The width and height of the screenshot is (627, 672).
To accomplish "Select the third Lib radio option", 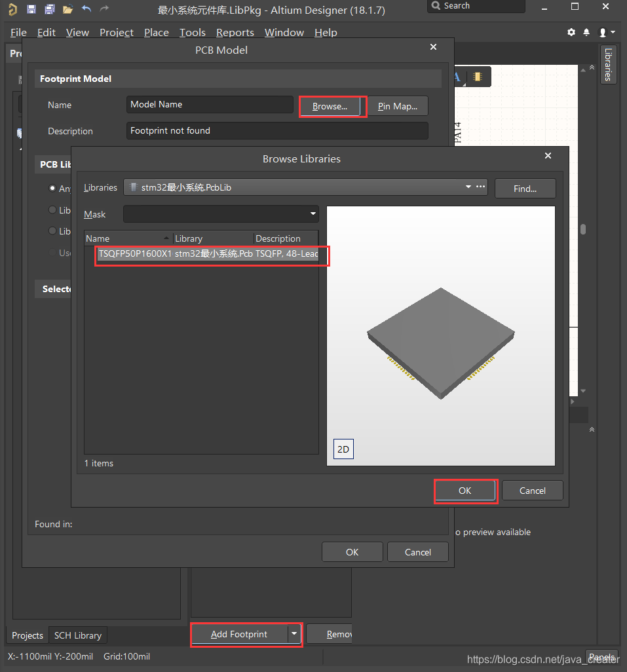I will (52, 231).
